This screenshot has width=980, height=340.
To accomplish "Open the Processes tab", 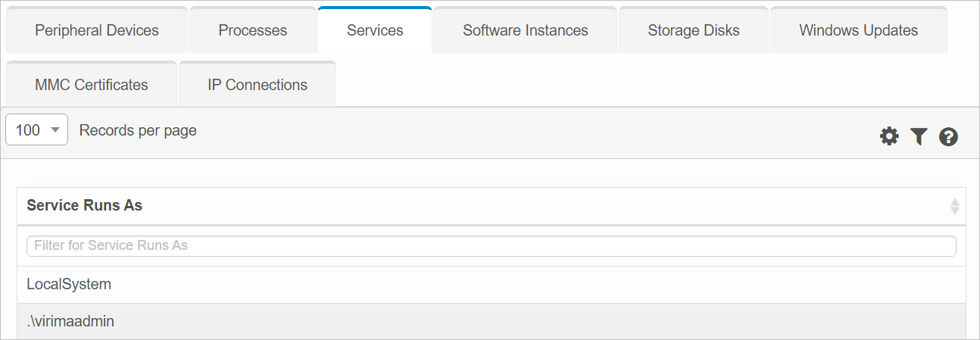I will tap(252, 30).
